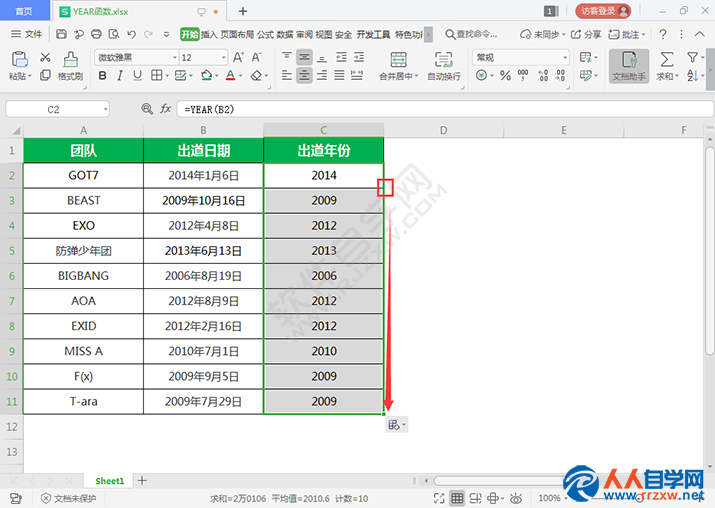Click the decrease decimal icon
The height and width of the screenshot is (508, 715).
(560, 75)
